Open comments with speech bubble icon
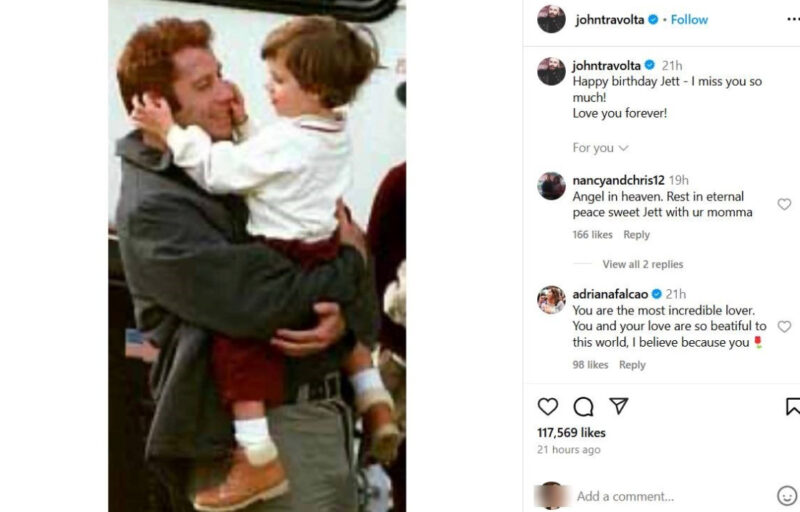 [x=583, y=406]
